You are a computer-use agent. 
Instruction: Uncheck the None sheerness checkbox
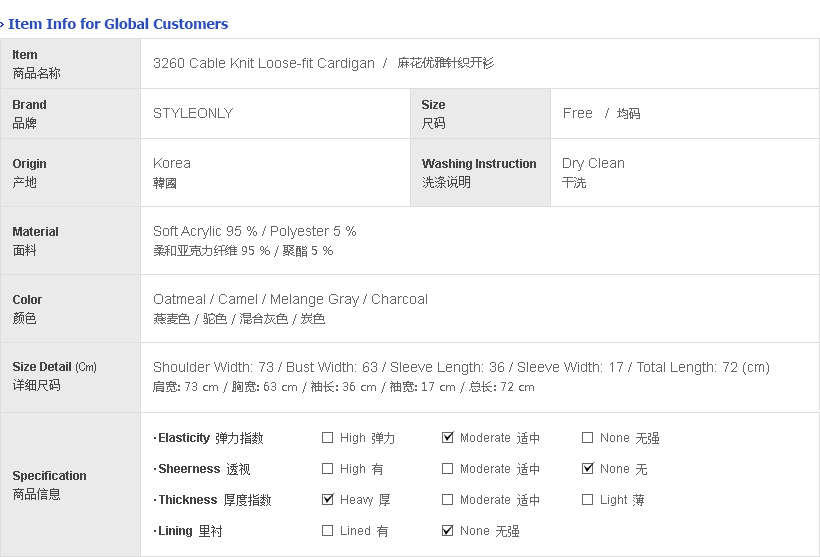(x=587, y=469)
